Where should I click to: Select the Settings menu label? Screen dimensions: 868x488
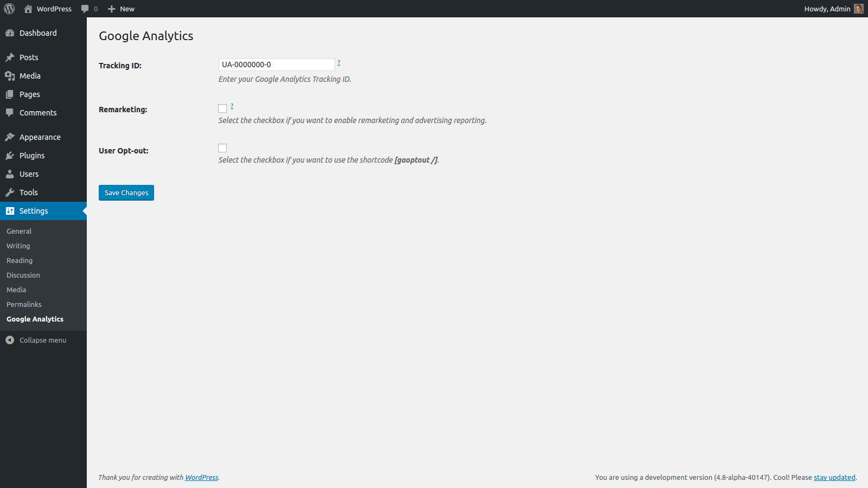pyautogui.click(x=34, y=211)
